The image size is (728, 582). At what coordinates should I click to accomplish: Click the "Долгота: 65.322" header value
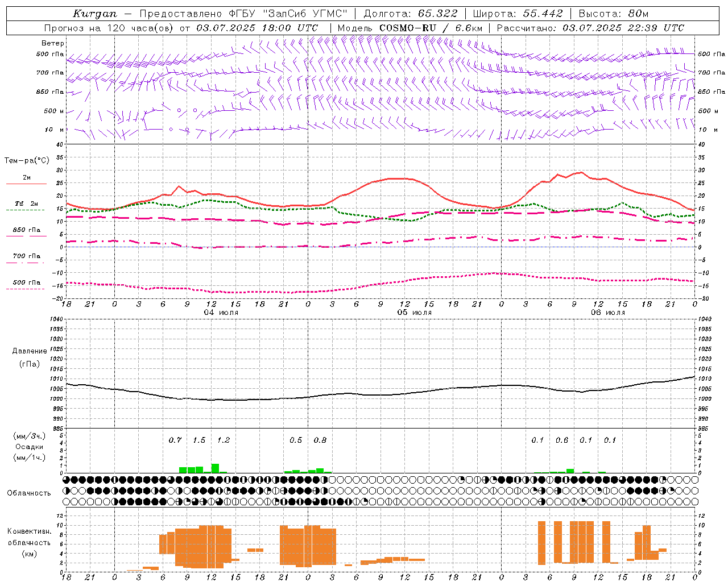coord(410,14)
